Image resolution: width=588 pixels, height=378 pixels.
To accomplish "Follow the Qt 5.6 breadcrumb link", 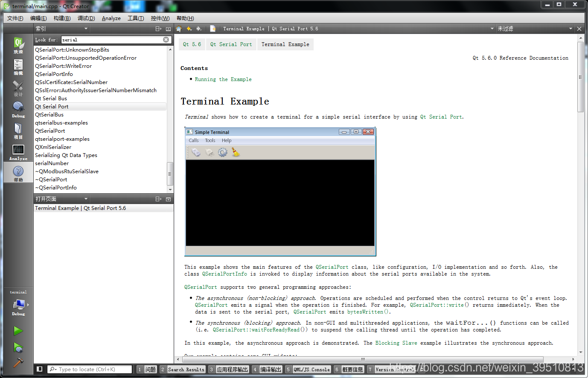I will click(x=192, y=44).
